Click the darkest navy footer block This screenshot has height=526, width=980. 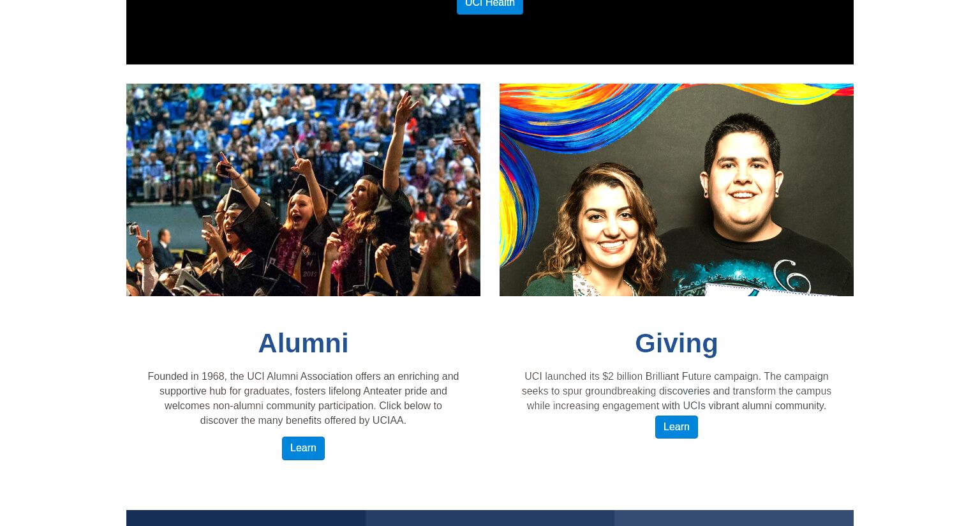246,518
